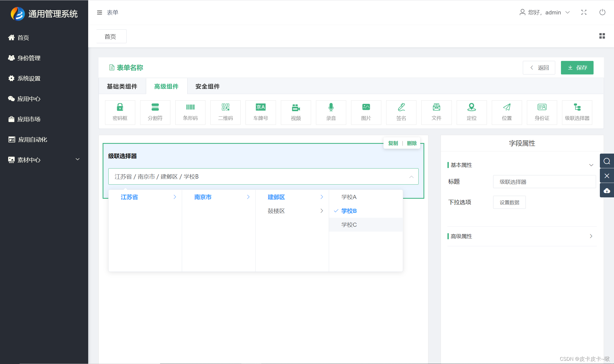
Task: Click the 设置数据 button
Action: (x=509, y=202)
